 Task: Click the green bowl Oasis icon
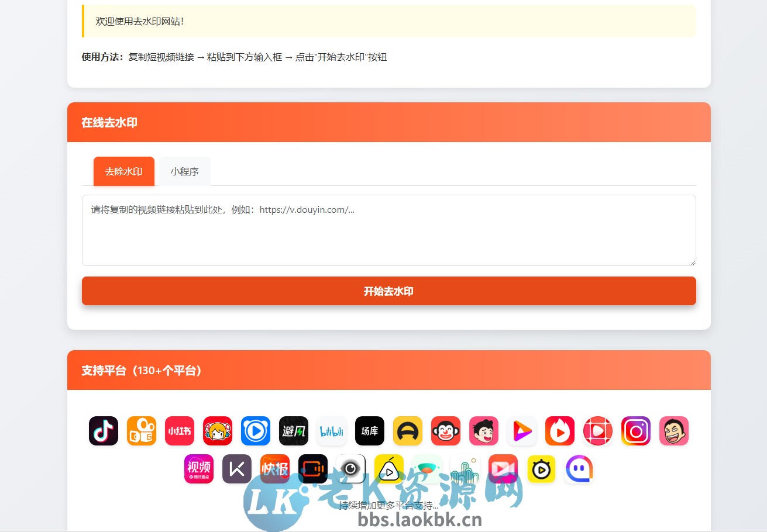(x=427, y=469)
